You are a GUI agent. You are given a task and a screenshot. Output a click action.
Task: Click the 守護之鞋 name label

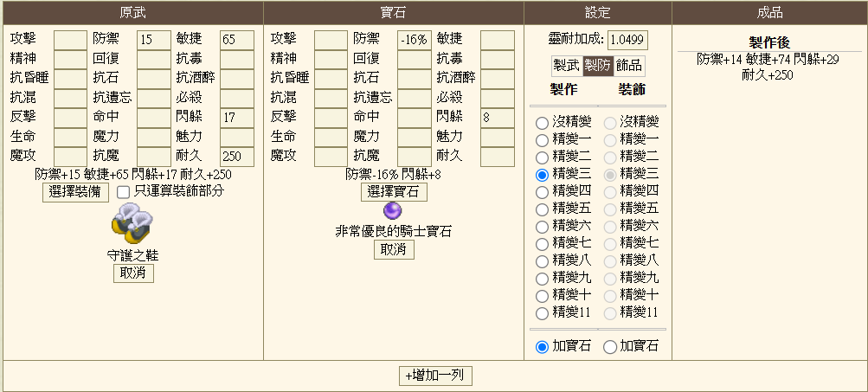coord(133,255)
